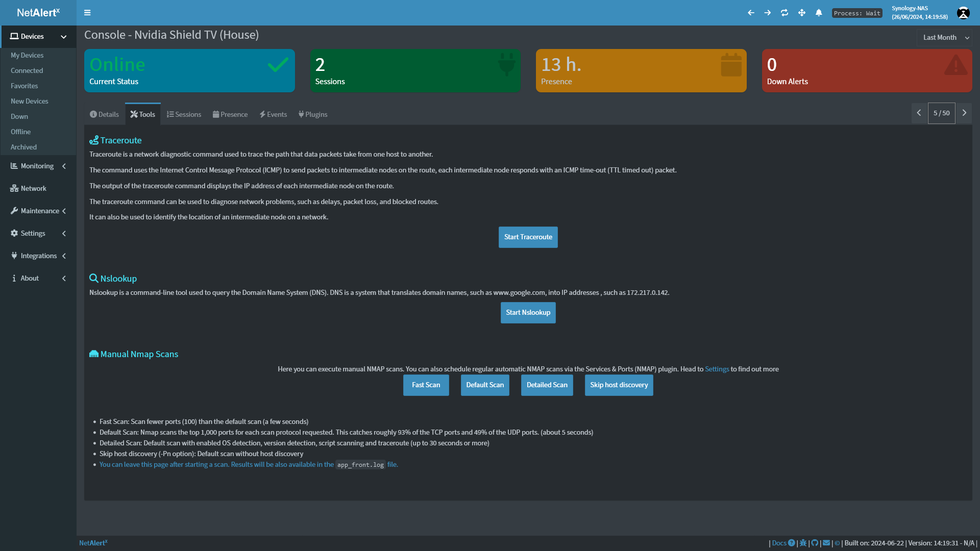Expand the Monitoring sidebar menu
980x551 pixels.
(38, 166)
